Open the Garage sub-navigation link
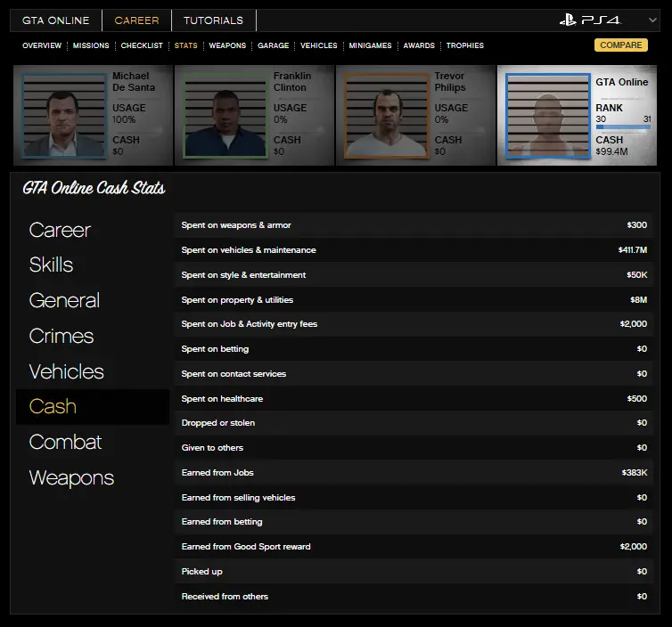The image size is (672, 627). tap(273, 45)
